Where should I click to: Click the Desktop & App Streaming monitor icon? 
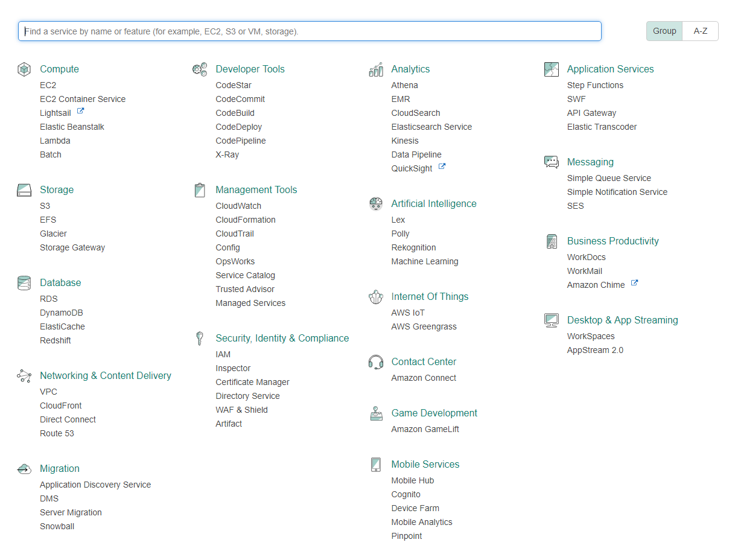[552, 320]
